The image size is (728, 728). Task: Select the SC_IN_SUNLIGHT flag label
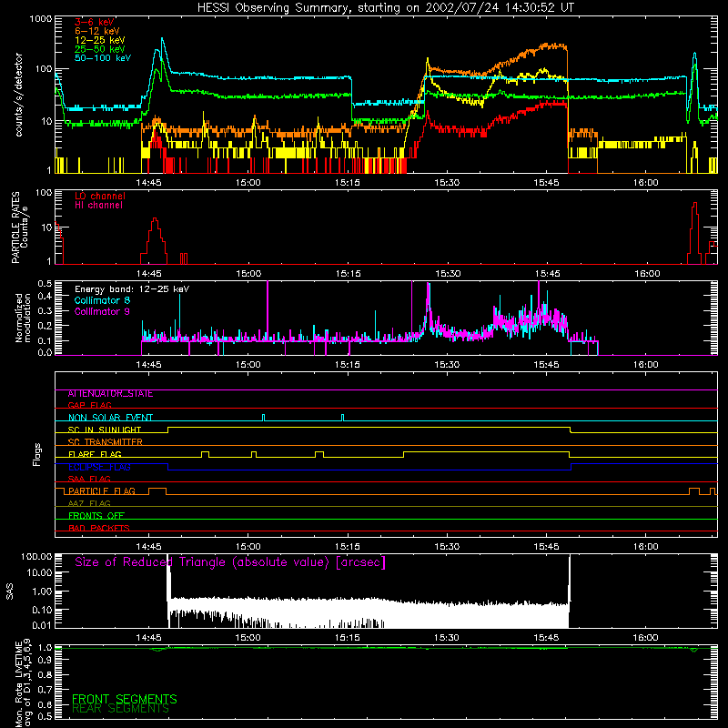(x=105, y=430)
